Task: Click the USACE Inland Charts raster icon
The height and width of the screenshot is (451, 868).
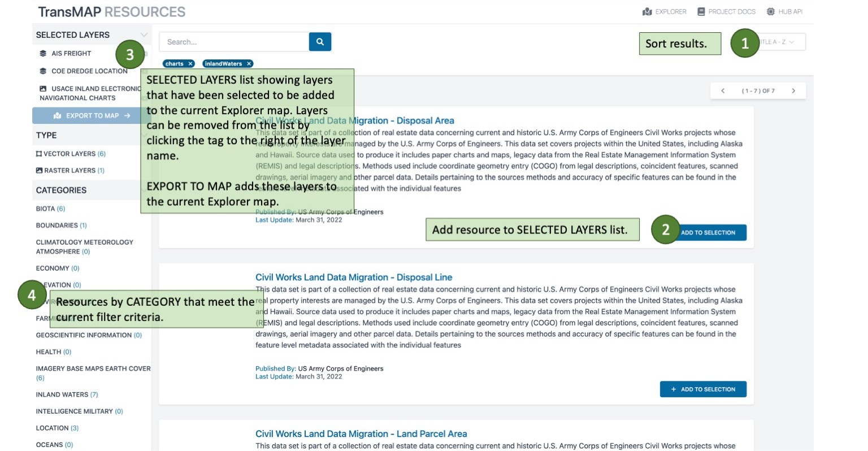Action: point(43,89)
